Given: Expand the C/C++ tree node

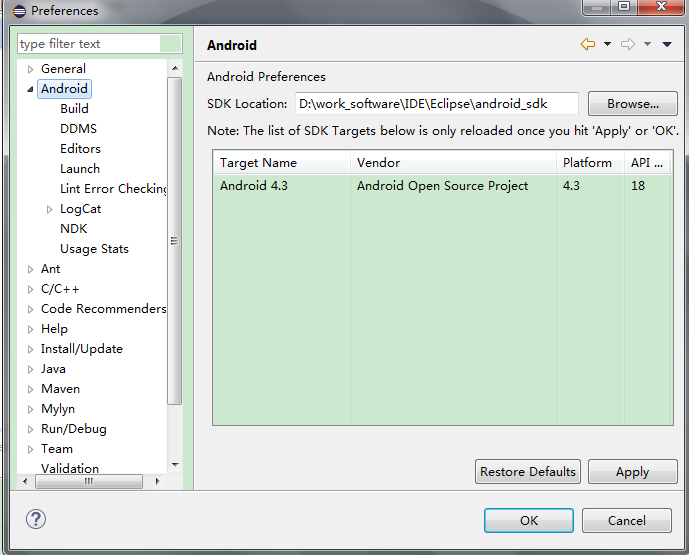Looking at the screenshot, I should pos(30,289).
